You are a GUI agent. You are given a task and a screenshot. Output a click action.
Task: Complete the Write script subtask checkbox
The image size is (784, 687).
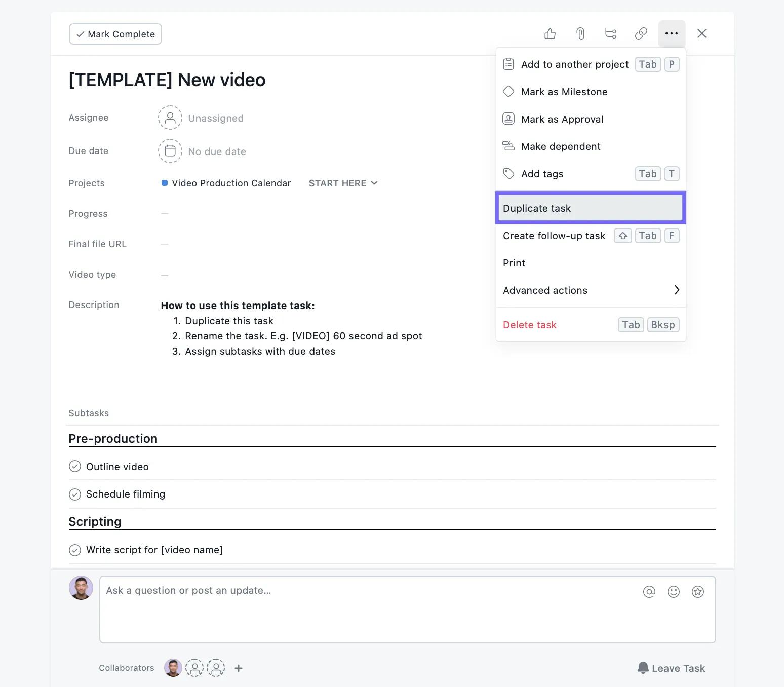pos(75,550)
